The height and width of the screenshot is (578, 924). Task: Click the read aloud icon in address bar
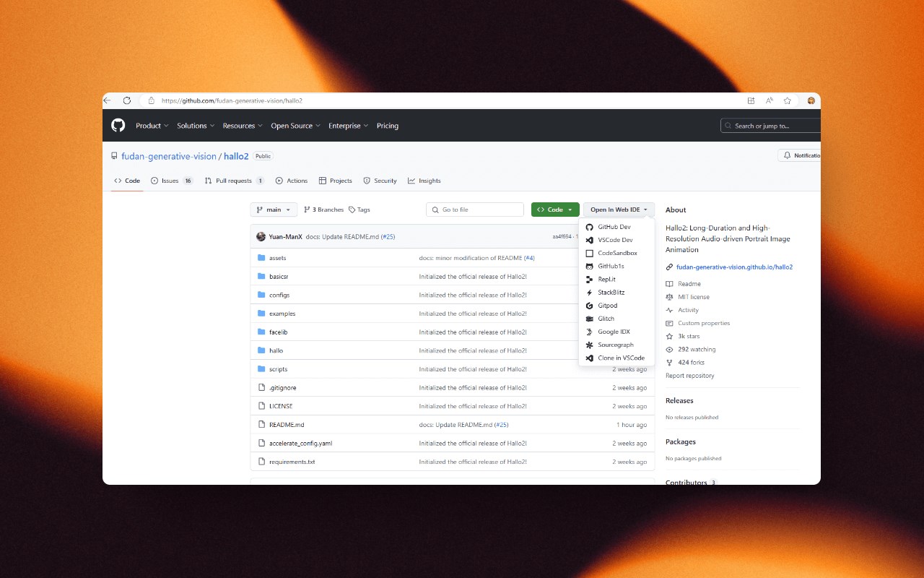pyautogui.click(x=770, y=100)
